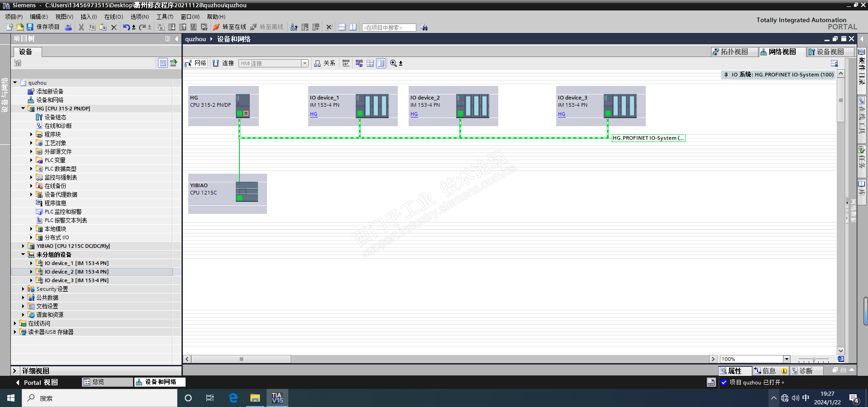Click the open project icon in the toolbar
This screenshot has height=407, width=868.
[20, 27]
